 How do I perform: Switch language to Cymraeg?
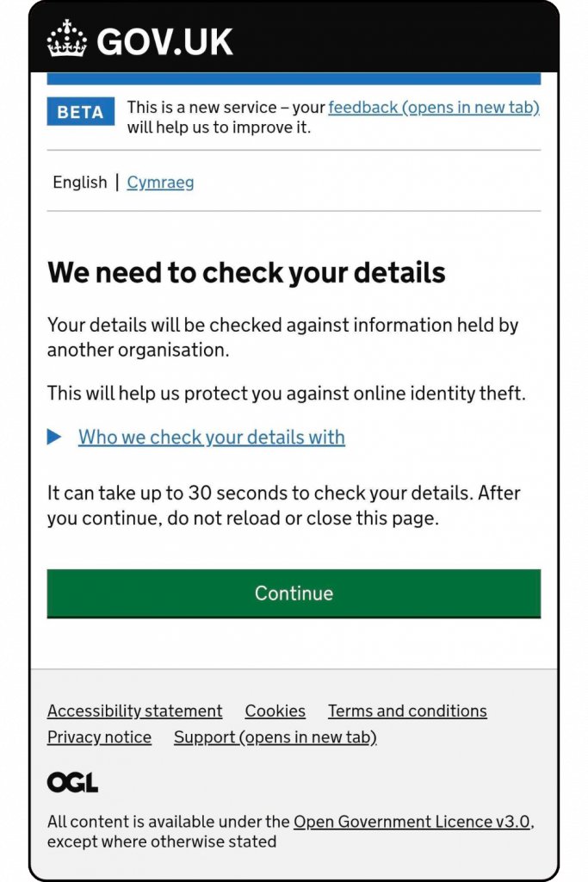[x=160, y=183]
